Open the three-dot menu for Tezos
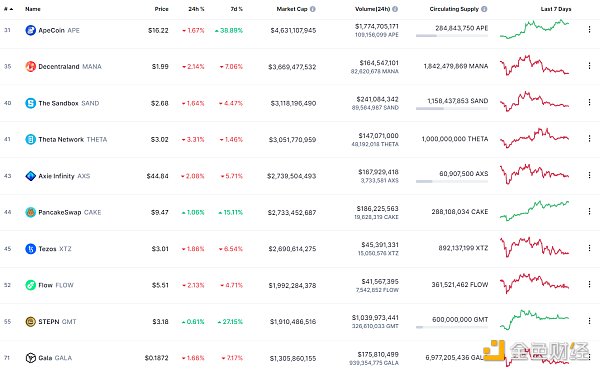 pyautogui.click(x=589, y=248)
